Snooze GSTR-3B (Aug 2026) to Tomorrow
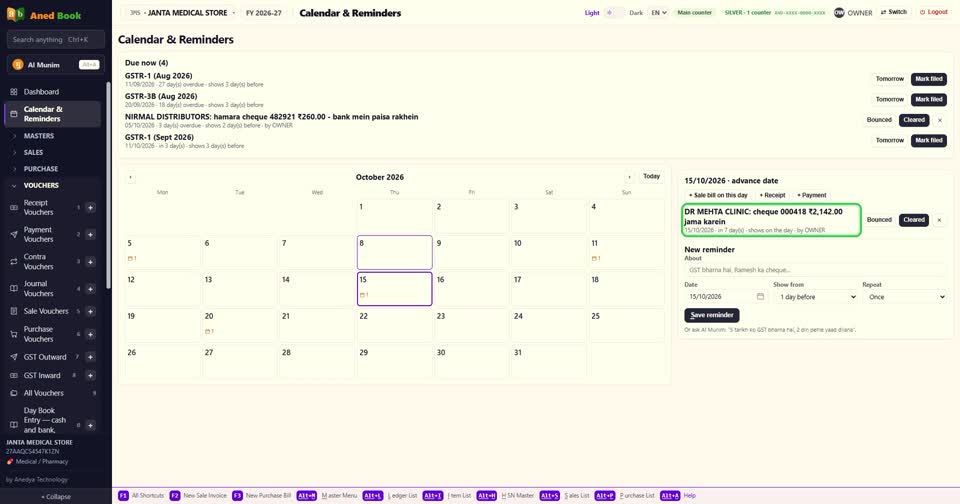 coord(890,99)
